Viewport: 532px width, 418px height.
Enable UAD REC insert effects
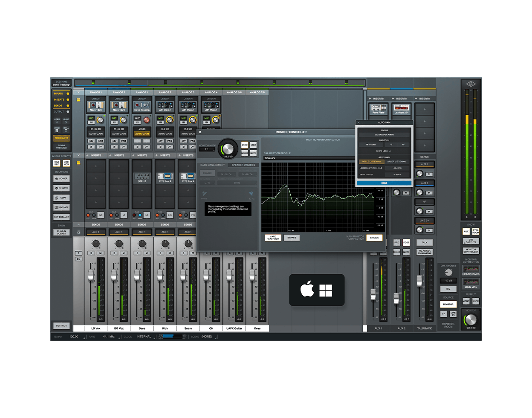pos(57,163)
